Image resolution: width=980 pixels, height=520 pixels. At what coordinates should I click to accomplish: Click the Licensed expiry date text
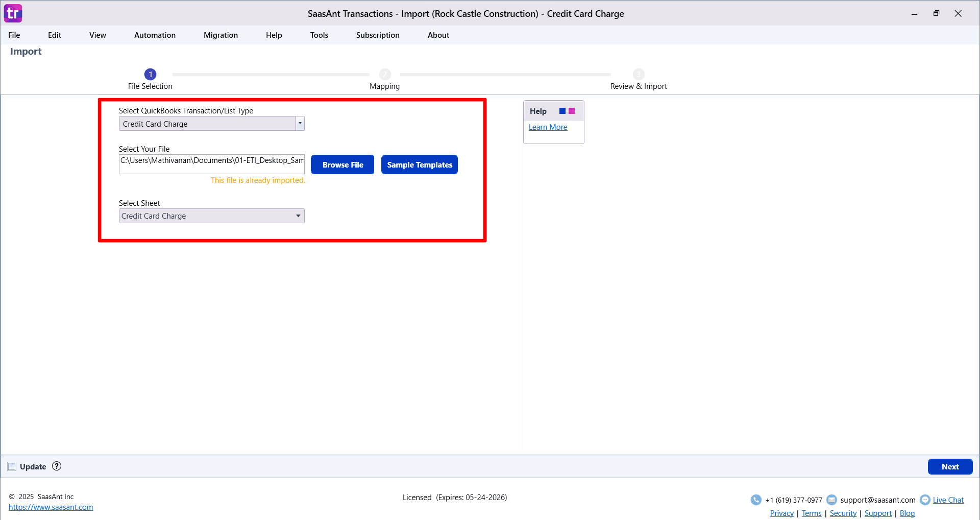tap(455, 498)
